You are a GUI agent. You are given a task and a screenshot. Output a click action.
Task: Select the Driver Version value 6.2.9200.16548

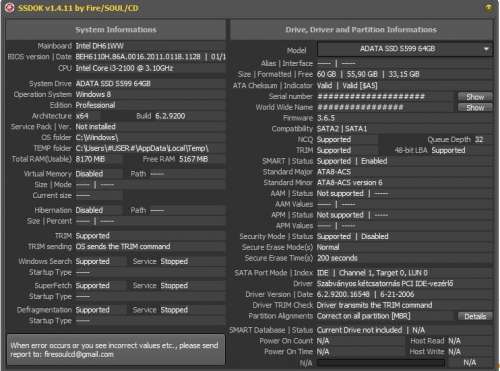pyautogui.click(x=343, y=294)
